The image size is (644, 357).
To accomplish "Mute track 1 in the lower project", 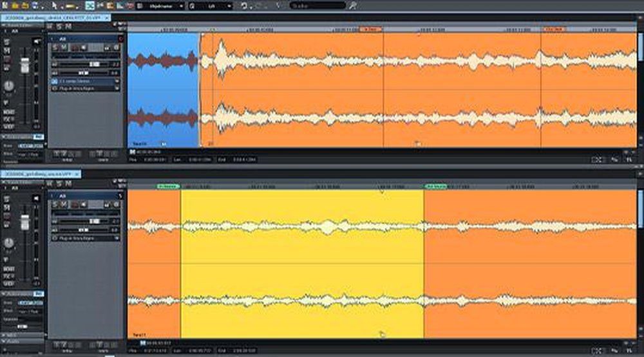I will (64, 205).
